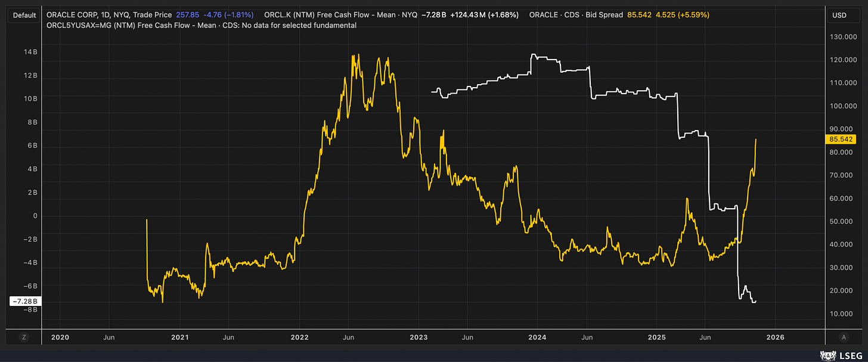Click the +124.43M (+1.68%) change value
This screenshot has height=362, width=868.
[x=485, y=14]
